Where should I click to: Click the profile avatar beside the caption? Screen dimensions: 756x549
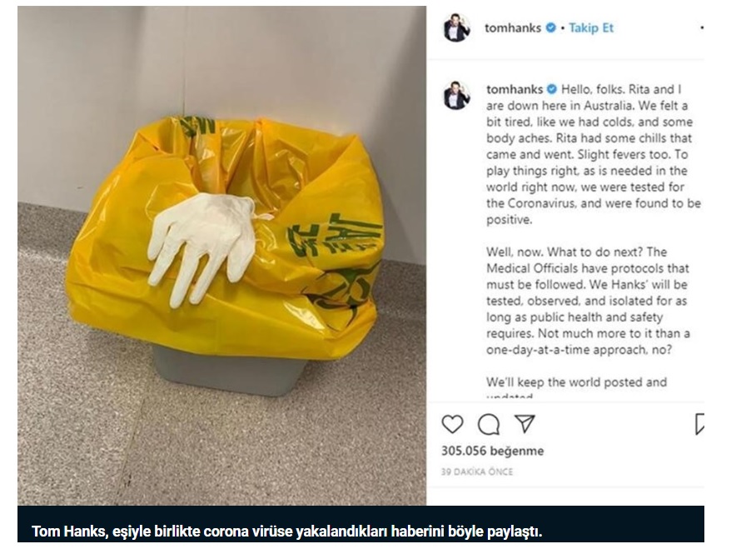click(456, 95)
